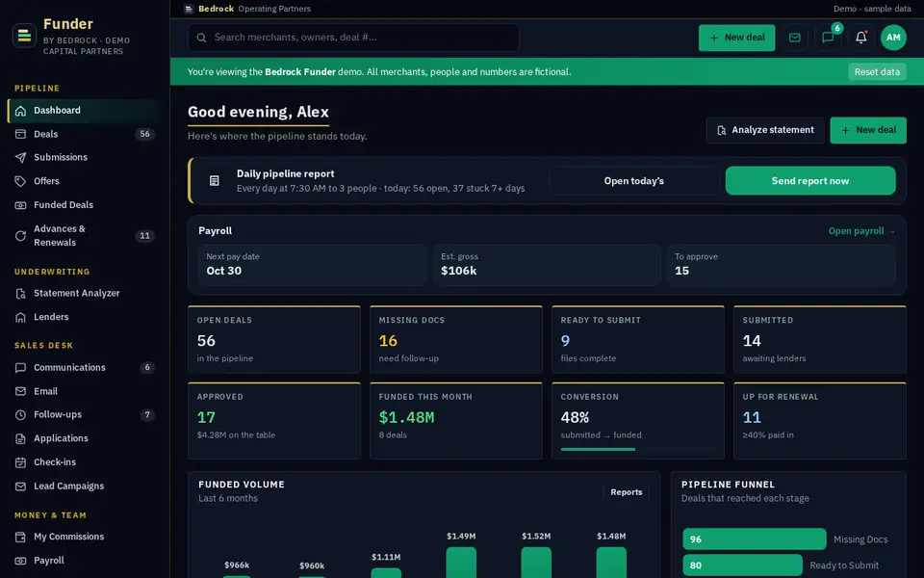Click the 'Demo - sample data' label
This screenshot has height=578, width=924.
click(872, 9)
